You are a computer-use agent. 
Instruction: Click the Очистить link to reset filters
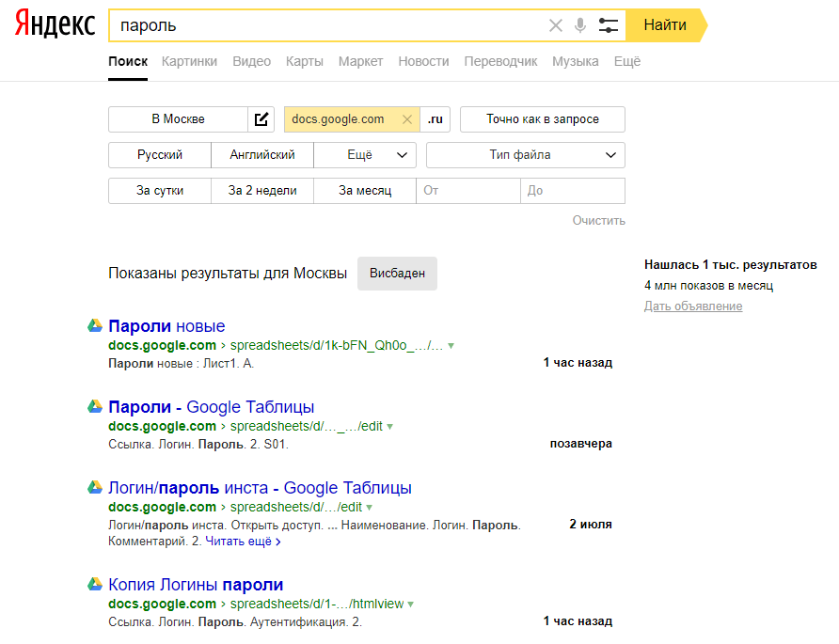[x=601, y=219]
